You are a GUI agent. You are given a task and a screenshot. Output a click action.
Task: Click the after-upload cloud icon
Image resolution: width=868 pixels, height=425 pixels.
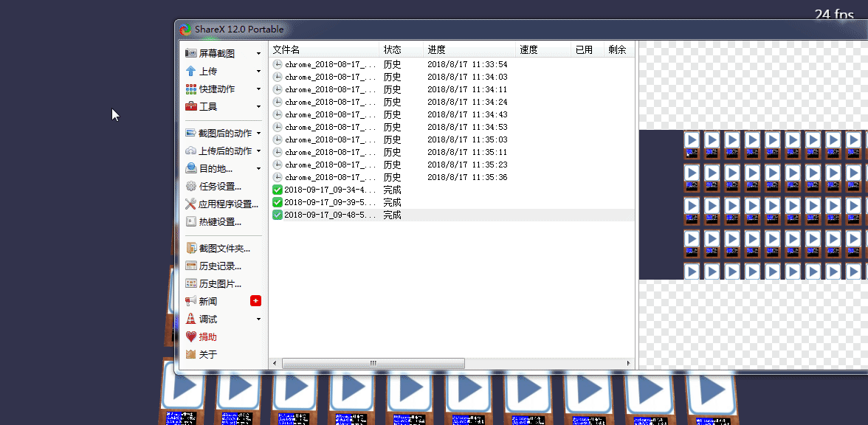coord(190,151)
